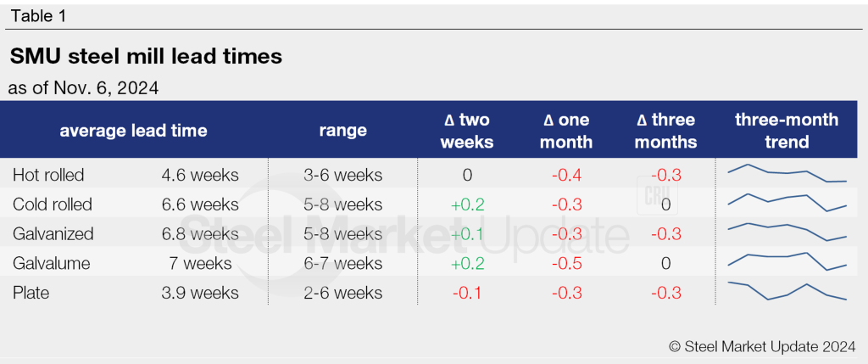Screen dimensions: 868x364
Task: Click the Galvanized three-month trend sparkline
Action: click(787, 232)
